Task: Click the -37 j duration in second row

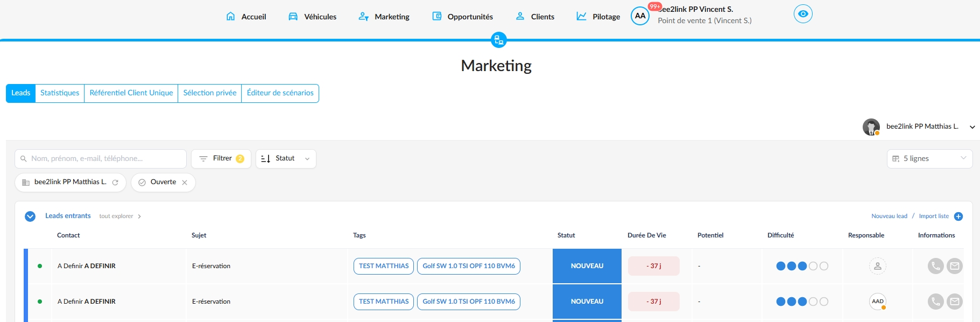Action: pyautogui.click(x=654, y=302)
